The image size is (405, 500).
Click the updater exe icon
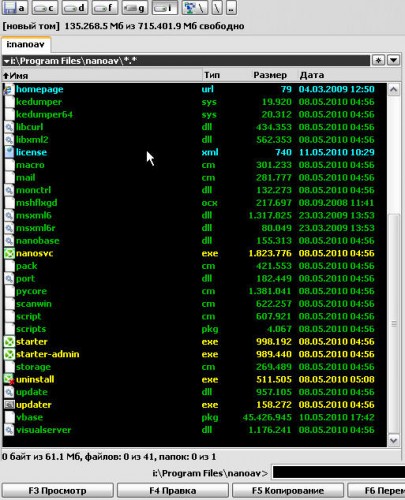coord(9,405)
